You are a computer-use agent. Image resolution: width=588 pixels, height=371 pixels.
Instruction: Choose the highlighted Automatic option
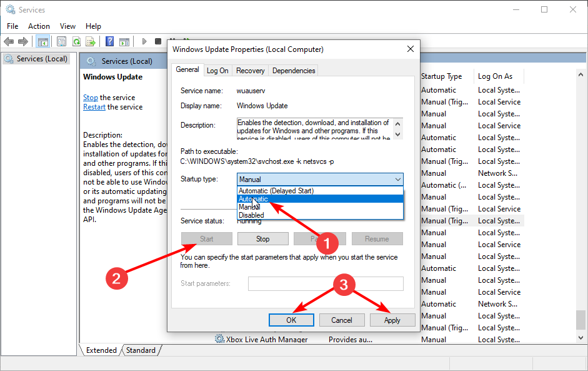[x=321, y=199]
